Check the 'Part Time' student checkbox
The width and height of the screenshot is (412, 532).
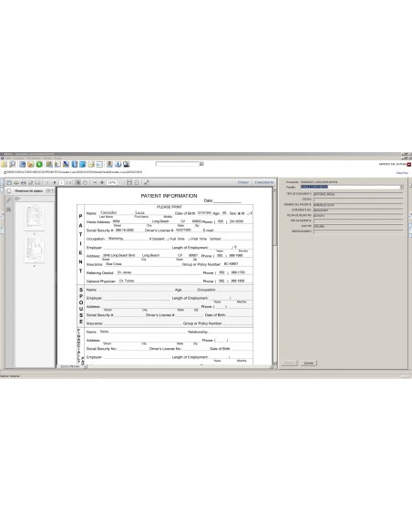(190, 240)
